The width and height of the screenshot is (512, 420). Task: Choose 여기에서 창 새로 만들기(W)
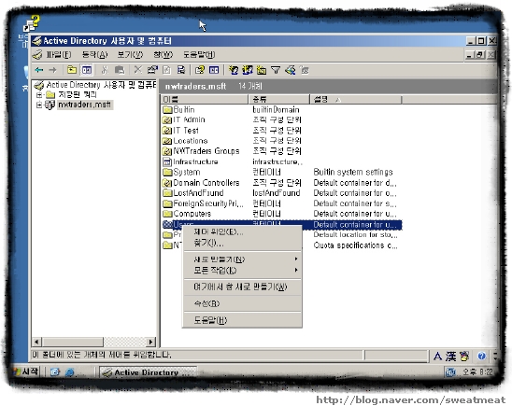click(x=242, y=287)
